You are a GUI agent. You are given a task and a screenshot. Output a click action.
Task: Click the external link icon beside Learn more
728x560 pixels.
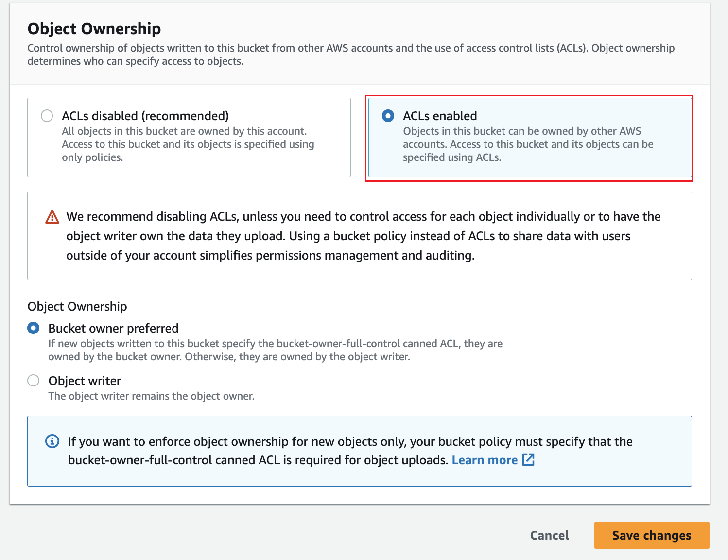tap(528, 460)
